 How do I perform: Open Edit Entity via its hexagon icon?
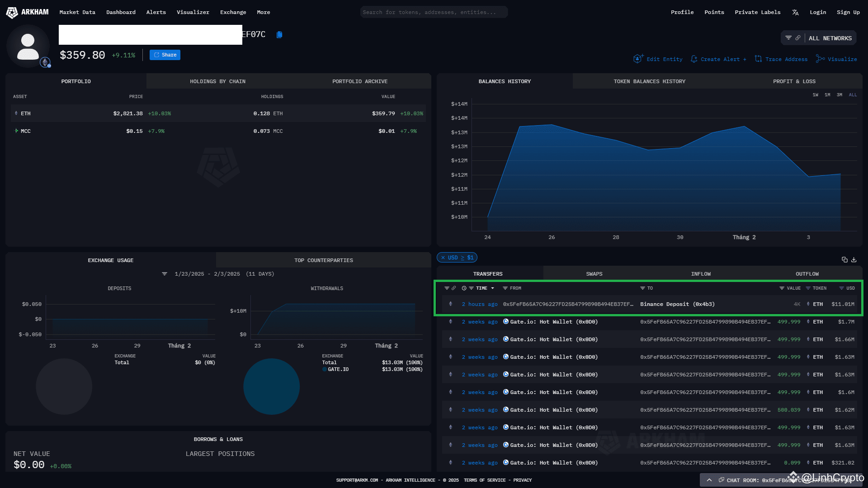pyautogui.click(x=638, y=59)
